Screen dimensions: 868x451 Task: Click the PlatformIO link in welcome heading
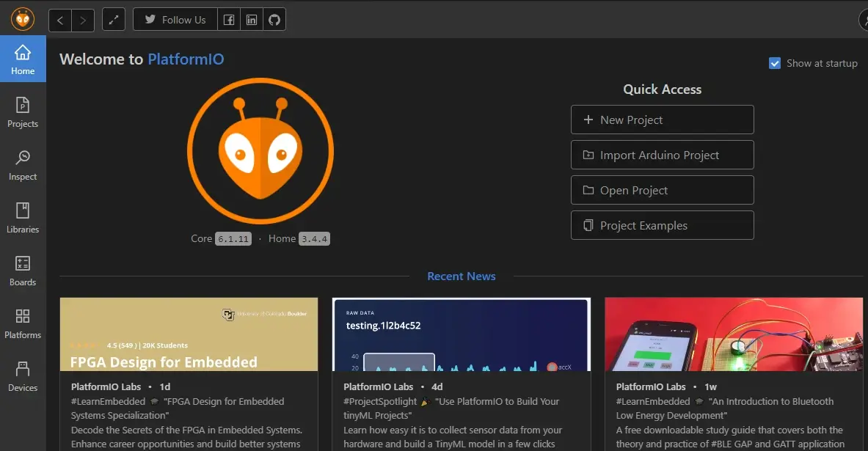click(186, 59)
